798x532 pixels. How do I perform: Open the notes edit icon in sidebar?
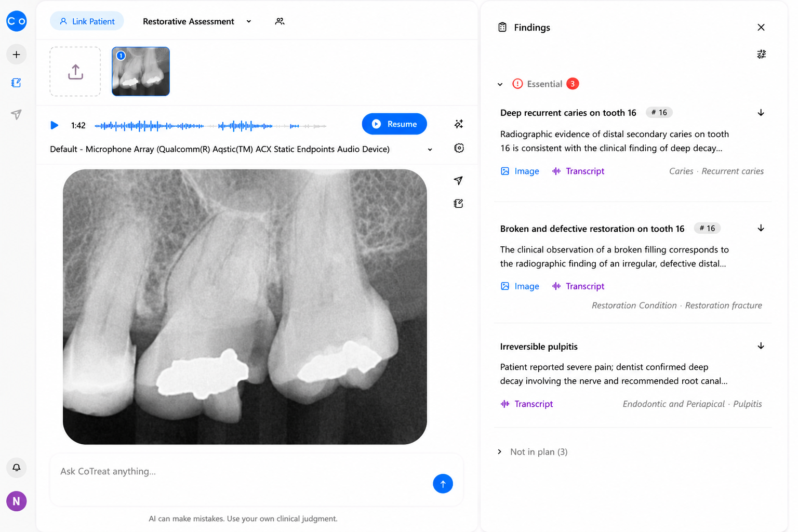pyautogui.click(x=17, y=83)
